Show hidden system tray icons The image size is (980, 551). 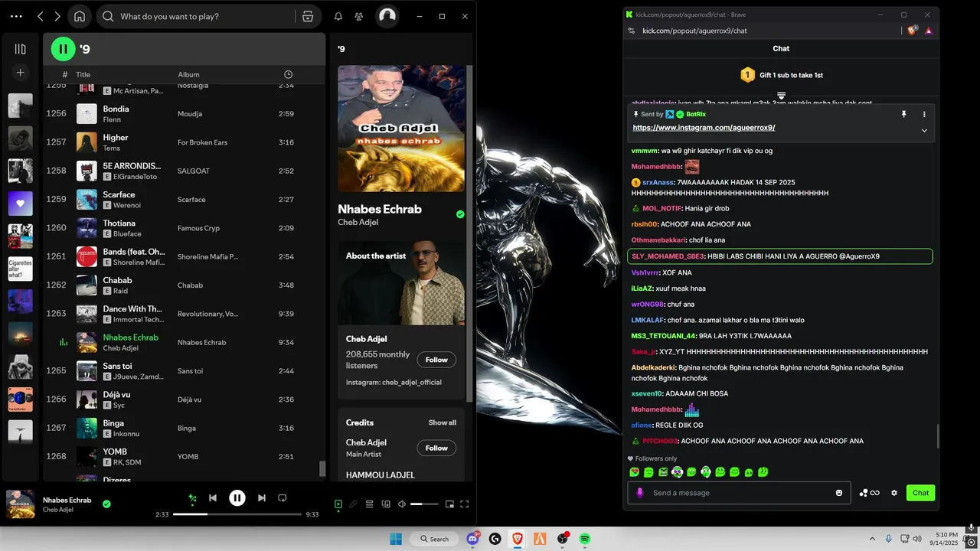[x=872, y=539]
